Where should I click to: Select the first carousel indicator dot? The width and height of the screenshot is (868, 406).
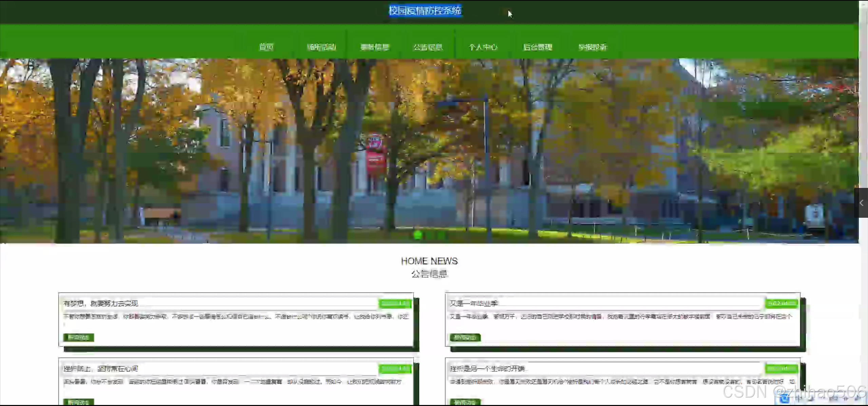coord(418,234)
